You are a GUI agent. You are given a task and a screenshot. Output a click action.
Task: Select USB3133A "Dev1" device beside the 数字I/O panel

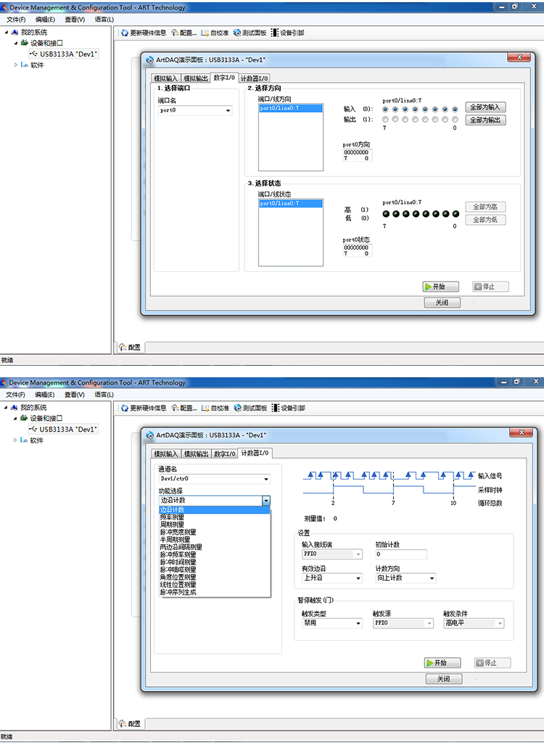pyautogui.click(x=67, y=54)
